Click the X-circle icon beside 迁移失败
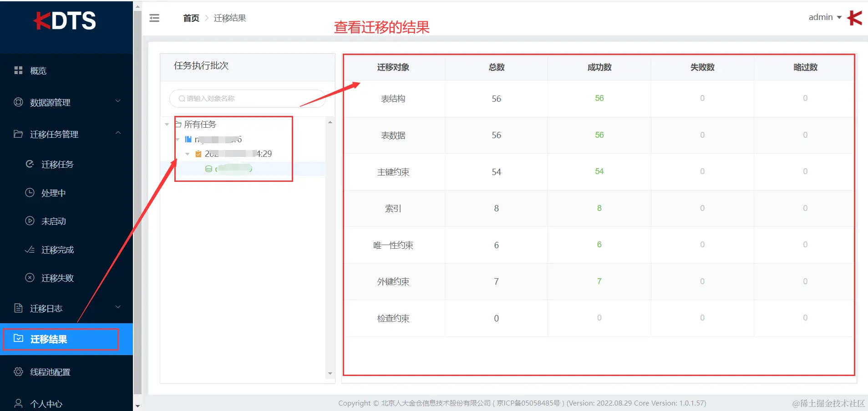This screenshot has width=868, height=411. [x=30, y=277]
